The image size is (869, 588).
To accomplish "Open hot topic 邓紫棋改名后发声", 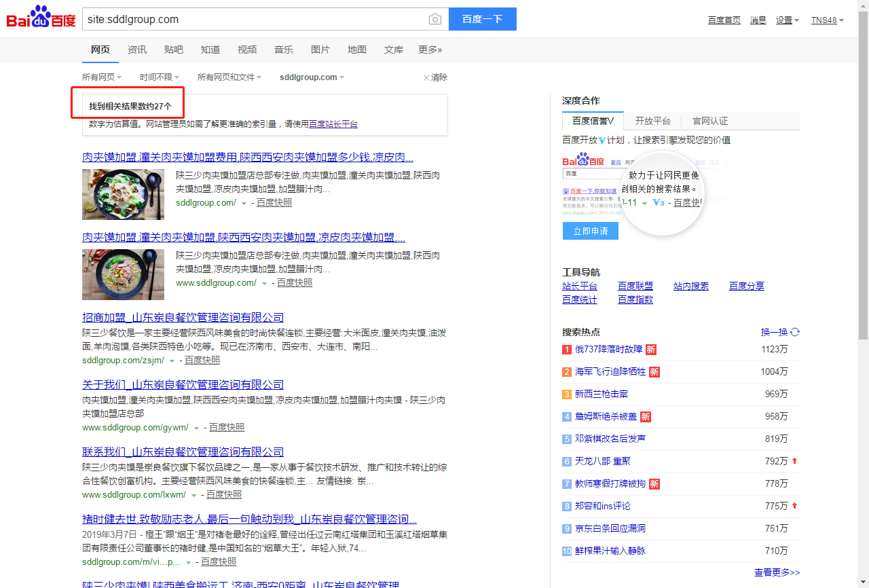I will 610,439.
